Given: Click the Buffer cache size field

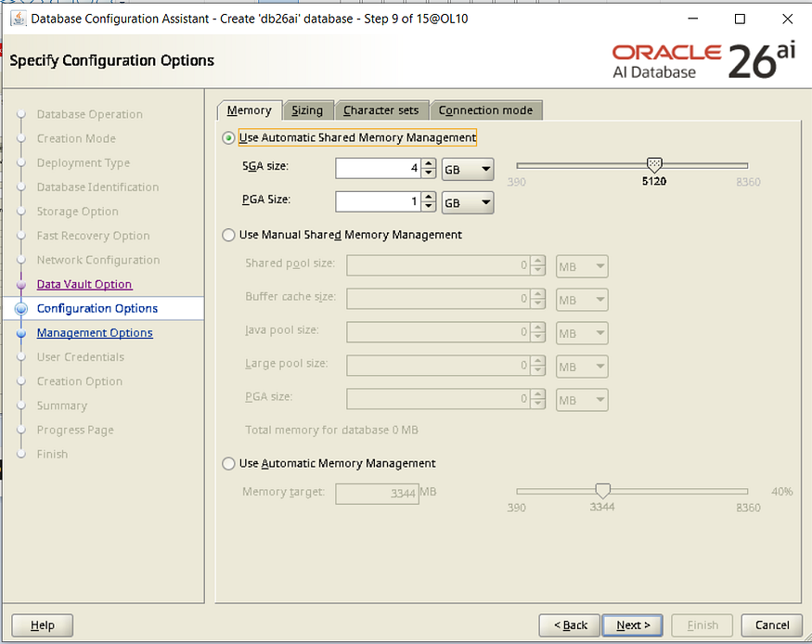Looking at the screenshot, I should coord(439,299).
